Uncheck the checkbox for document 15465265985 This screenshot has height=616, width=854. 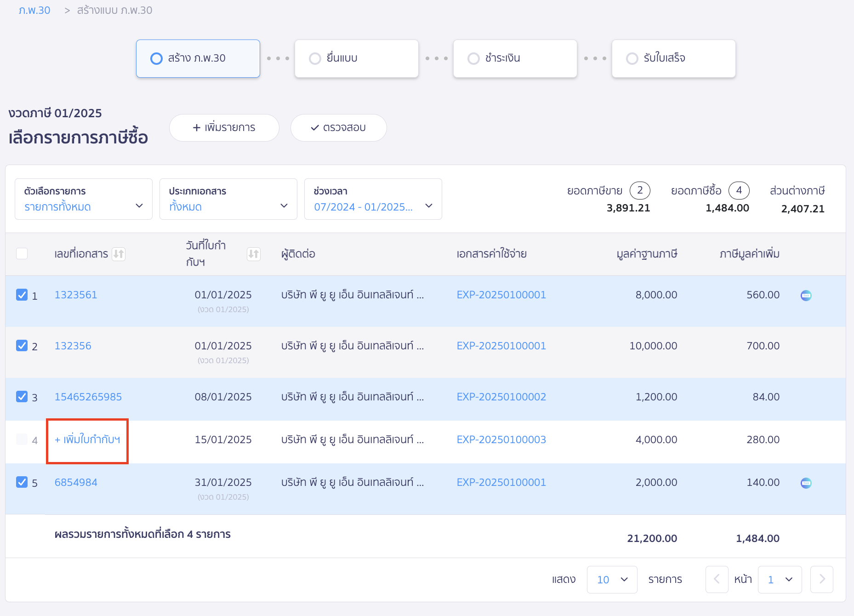(x=22, y=397)
